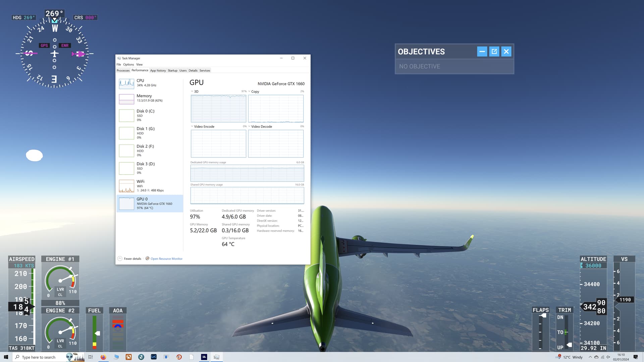Minimize the Objectives panel

(482, 52)
